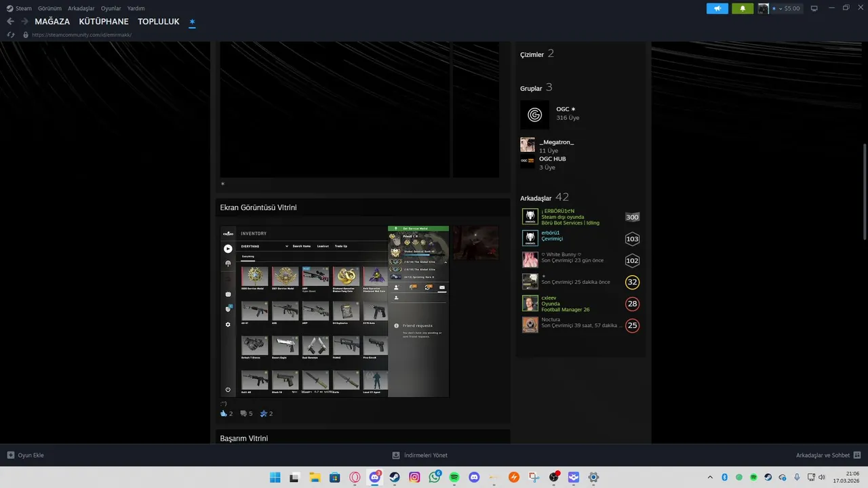868x488 pixels.
Task: Switch to the KÜTÜPHANE tab
Action: pyautogui.click(x=104, y=22)
